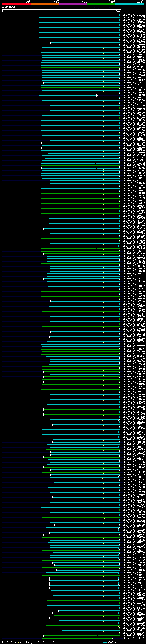This screenshot has height=644, width=146.
Task: Select label UniRef100_O65378
Action: click(x=134, y=32)
